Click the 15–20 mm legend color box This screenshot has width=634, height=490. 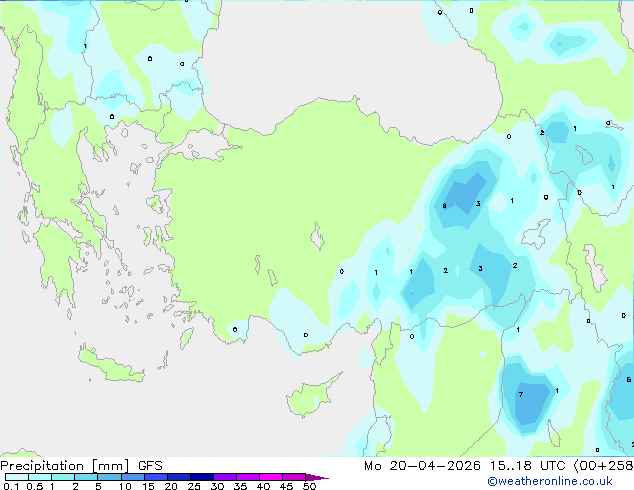point(156,477)
